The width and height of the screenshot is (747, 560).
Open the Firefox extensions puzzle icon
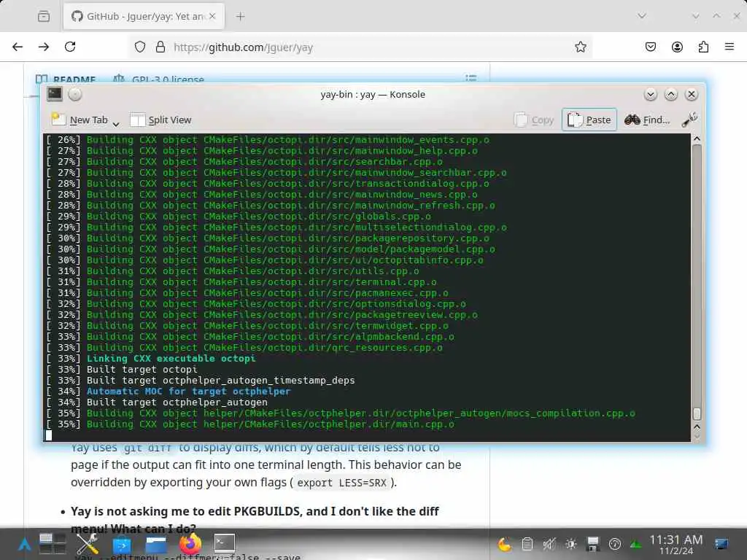703,47
